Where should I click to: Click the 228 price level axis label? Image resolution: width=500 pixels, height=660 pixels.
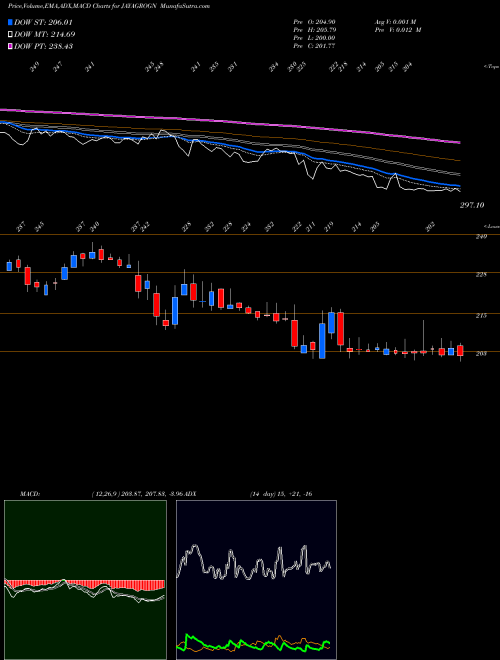481,274
